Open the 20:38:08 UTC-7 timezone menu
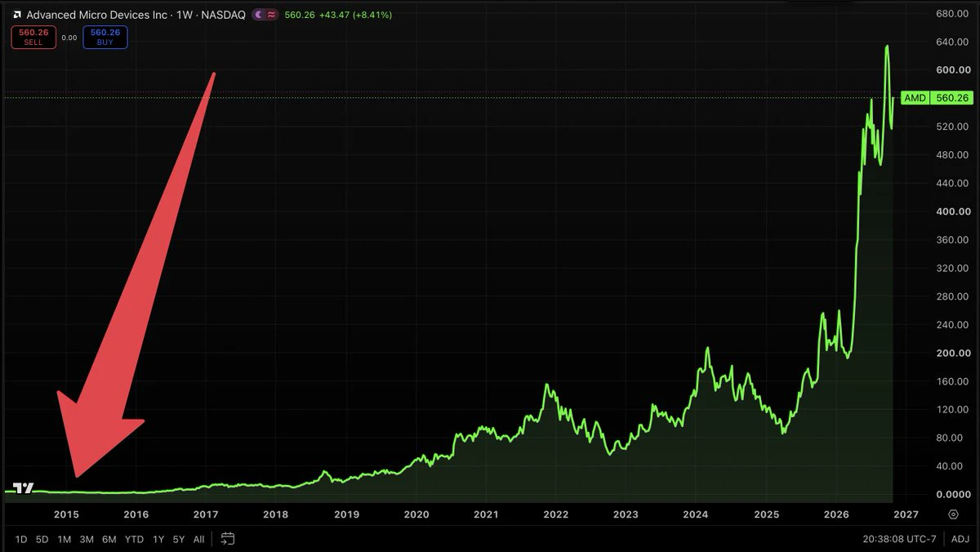 [901, 539]
